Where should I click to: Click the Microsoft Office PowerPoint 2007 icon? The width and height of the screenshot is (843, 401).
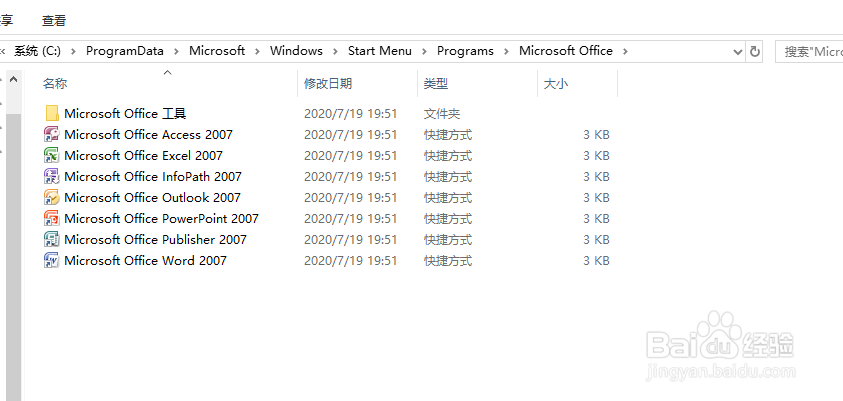(x=52, y=219)
